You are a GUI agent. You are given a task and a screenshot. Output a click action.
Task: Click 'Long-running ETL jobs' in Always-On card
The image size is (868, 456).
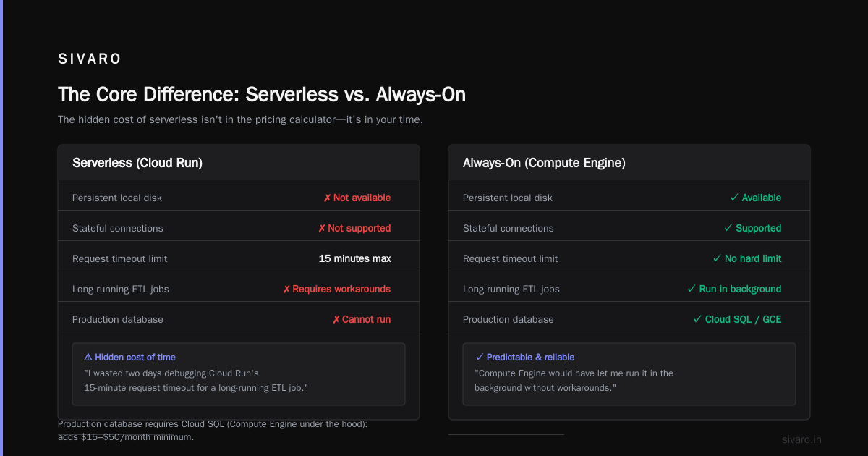[x=511, y=289]
